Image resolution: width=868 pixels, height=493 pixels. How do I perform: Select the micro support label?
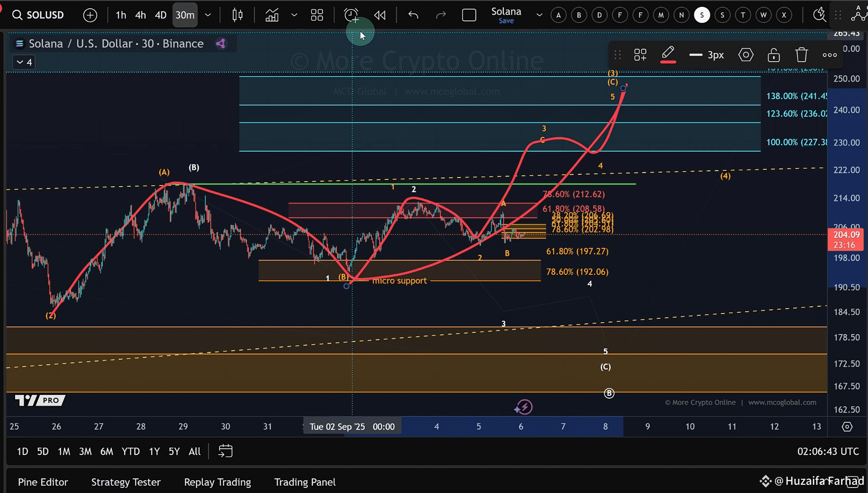[399, 281]
